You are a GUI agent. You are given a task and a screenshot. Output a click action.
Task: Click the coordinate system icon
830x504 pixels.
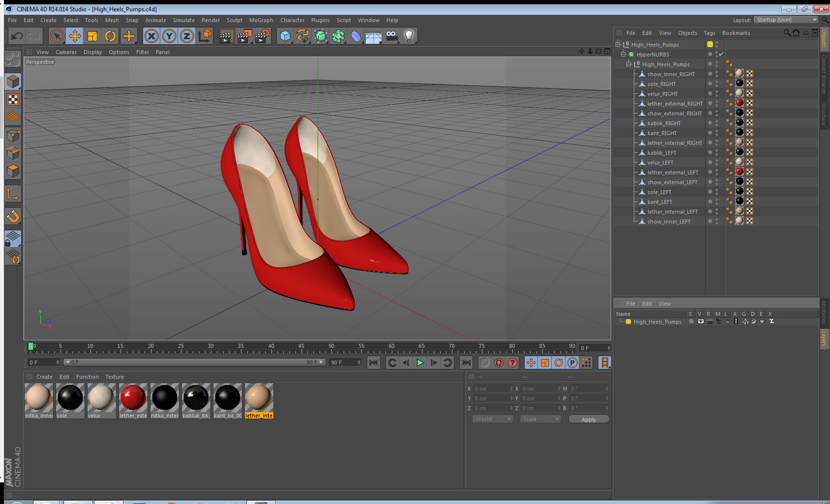[x=205, y=36]
